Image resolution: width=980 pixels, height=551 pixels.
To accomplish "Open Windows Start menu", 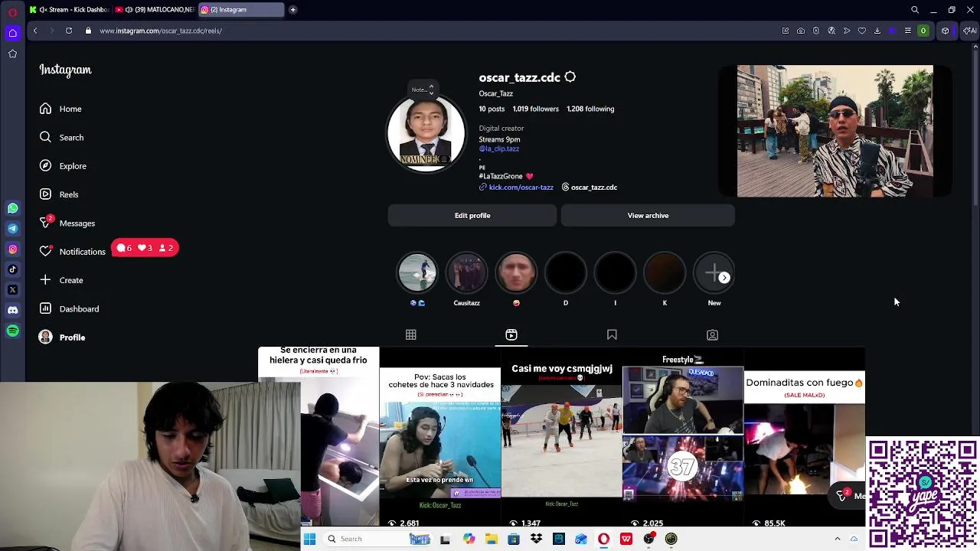I will tap(309, 539).
